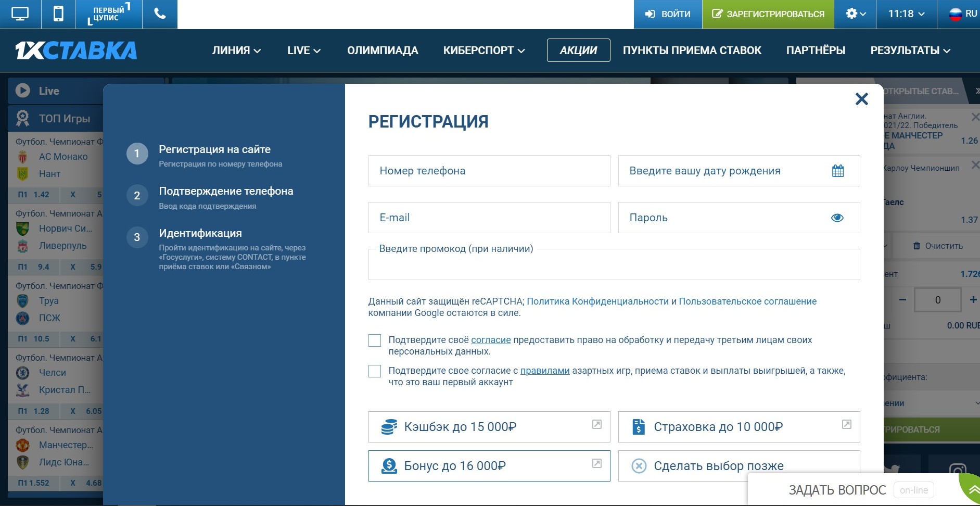
Task: Click the bet amount field showing 0
Action: pyautogui.click(x=938, y=300)
